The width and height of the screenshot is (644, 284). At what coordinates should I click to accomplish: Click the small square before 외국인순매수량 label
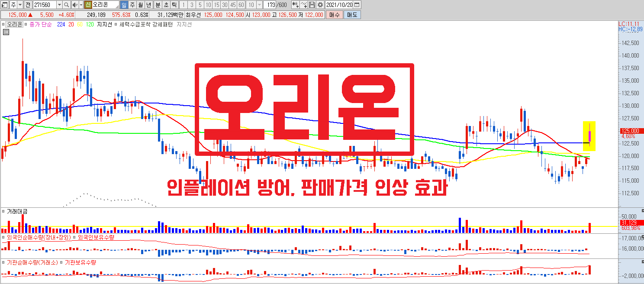3,237
